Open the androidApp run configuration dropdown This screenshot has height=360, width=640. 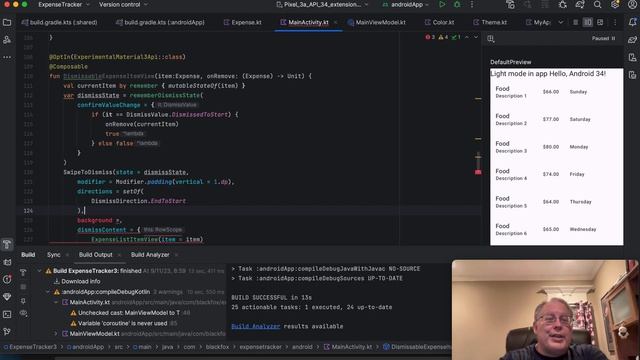[405, 4]
